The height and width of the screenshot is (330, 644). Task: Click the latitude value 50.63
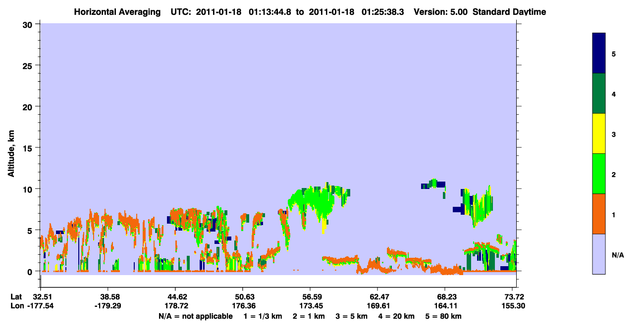tap(242, 297)
